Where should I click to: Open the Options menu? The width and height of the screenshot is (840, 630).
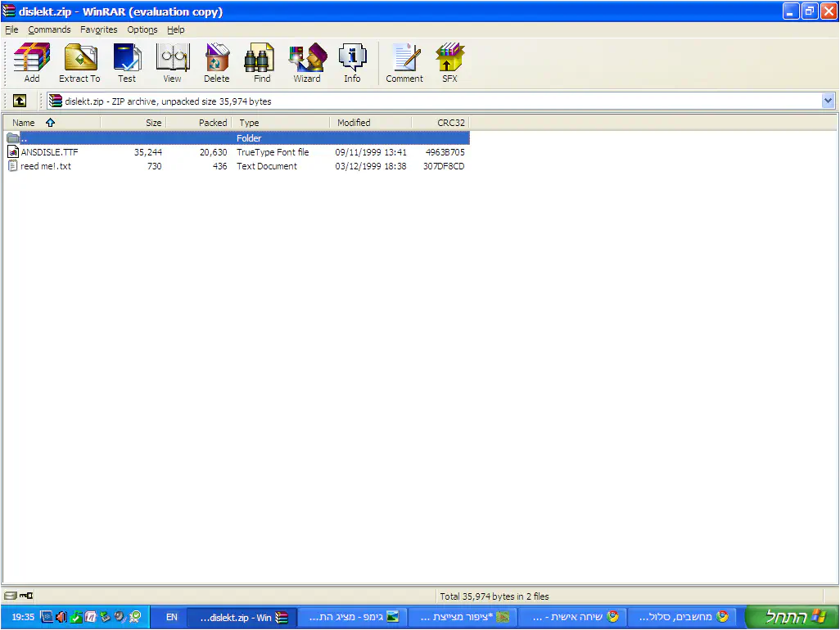(142, 29)
